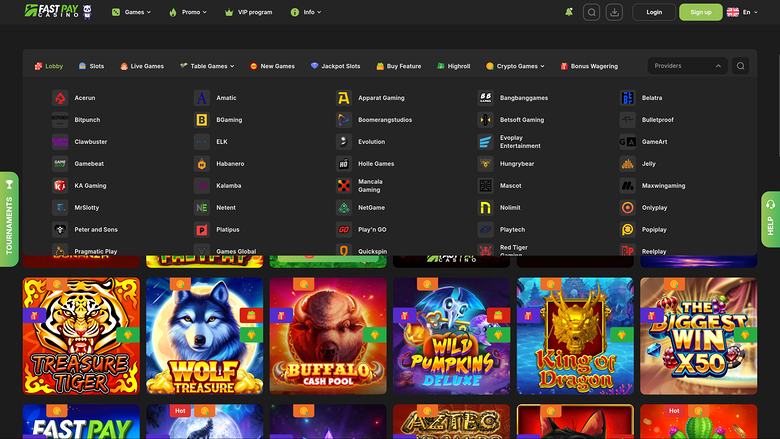The image size is (780, 439).
Task: Select the Boomerangstudios provider icon
Action: click(x=344, y=120)
